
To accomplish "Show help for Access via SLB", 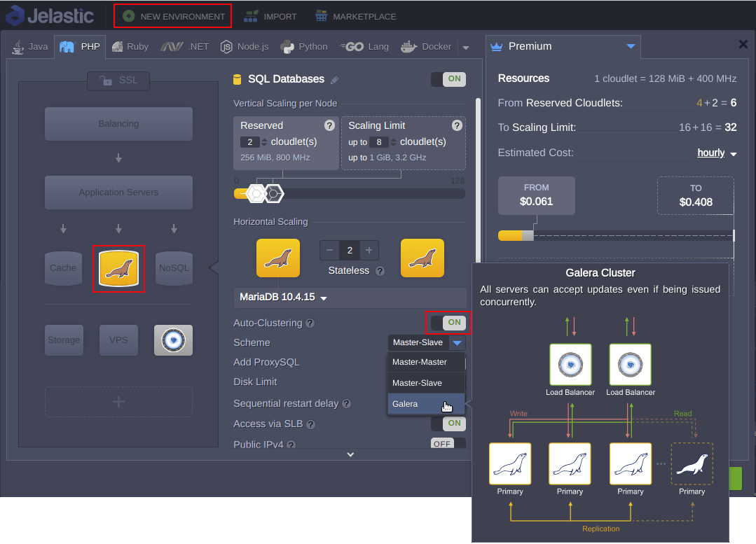I will pyautogui.click(x=311, y=424).
